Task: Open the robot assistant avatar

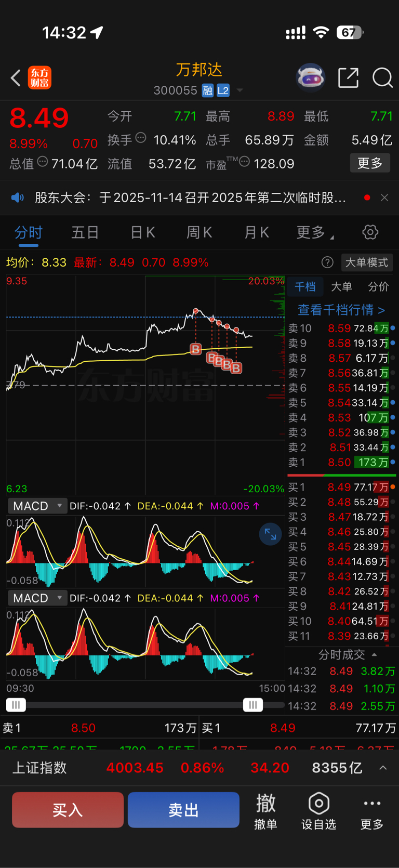Action: pyautogui.click(x=311, y=78)
